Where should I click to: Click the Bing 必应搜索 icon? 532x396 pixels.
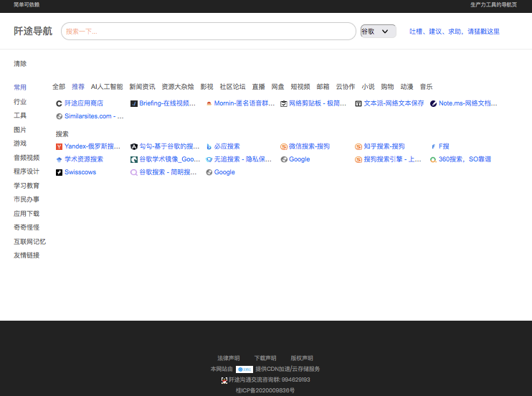coord(209,147)
